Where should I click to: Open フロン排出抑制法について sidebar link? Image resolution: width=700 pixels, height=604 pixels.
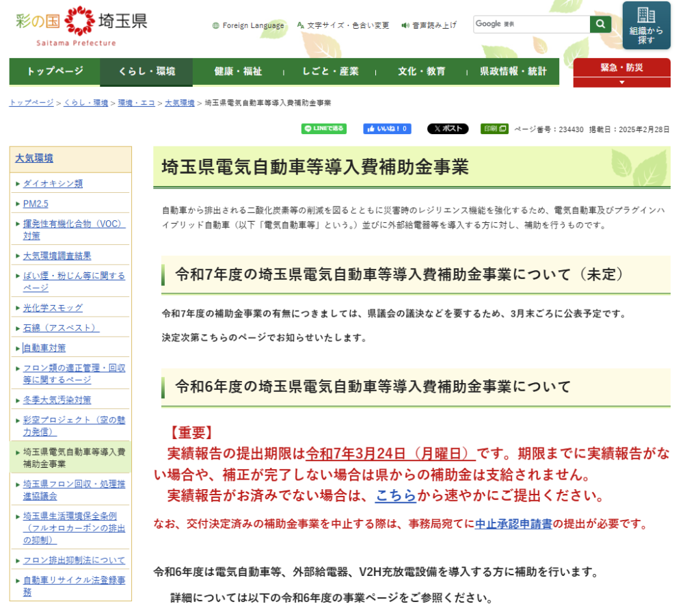coord(74,560)
